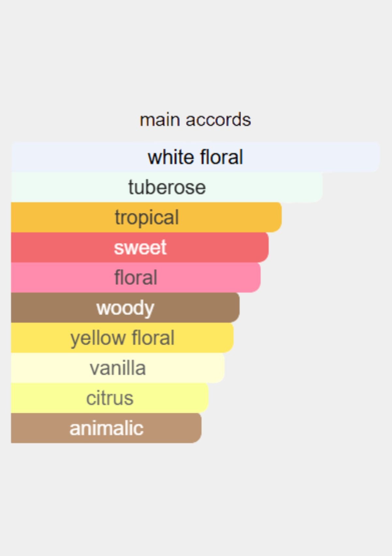Click the word "tropical"
This screenshot has width=392, height=556.
tap(147, 217)
